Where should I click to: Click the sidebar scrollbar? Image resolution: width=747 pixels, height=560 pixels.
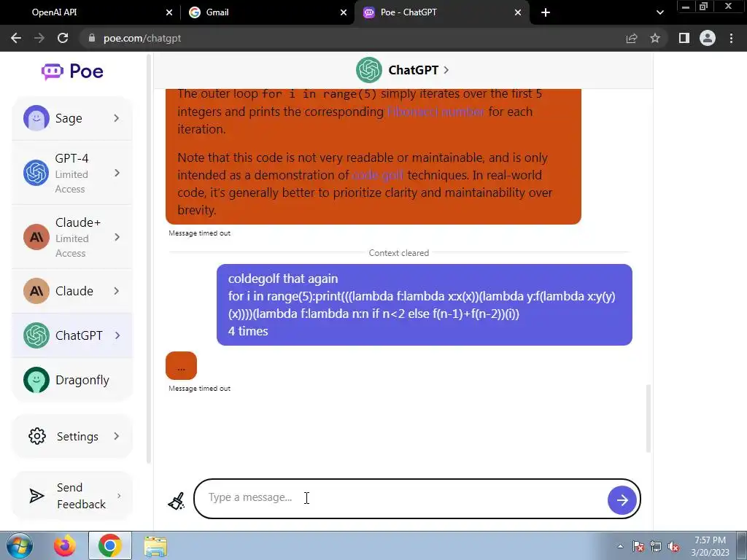click(x=149, y=260)
